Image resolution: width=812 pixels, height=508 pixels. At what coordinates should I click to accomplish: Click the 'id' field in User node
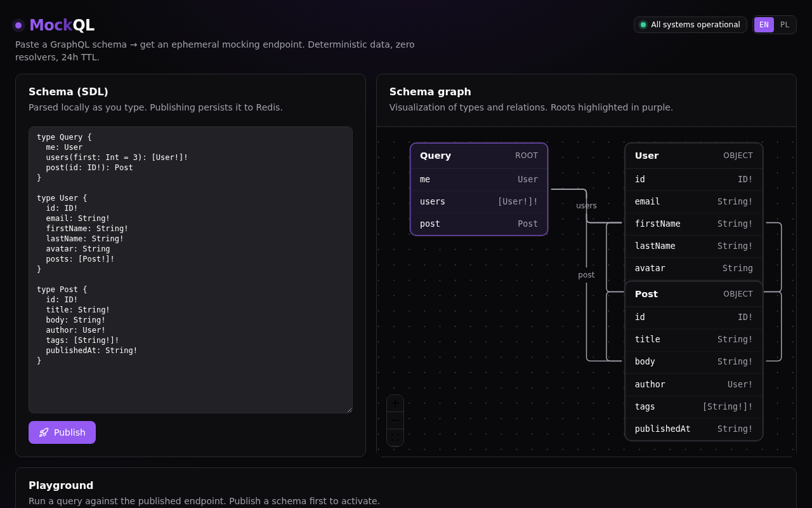click(694, 180)
